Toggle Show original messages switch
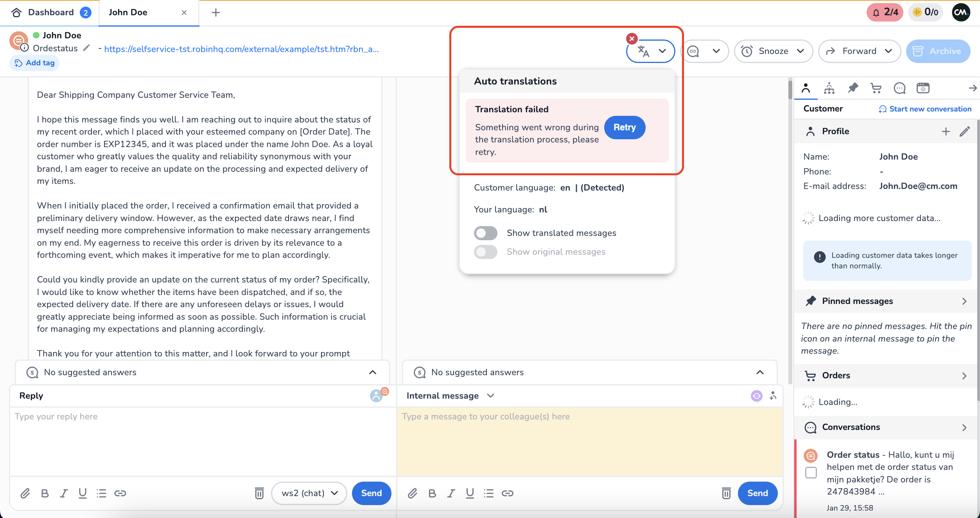This screenshot has height=518, width=980. (485, 252)
